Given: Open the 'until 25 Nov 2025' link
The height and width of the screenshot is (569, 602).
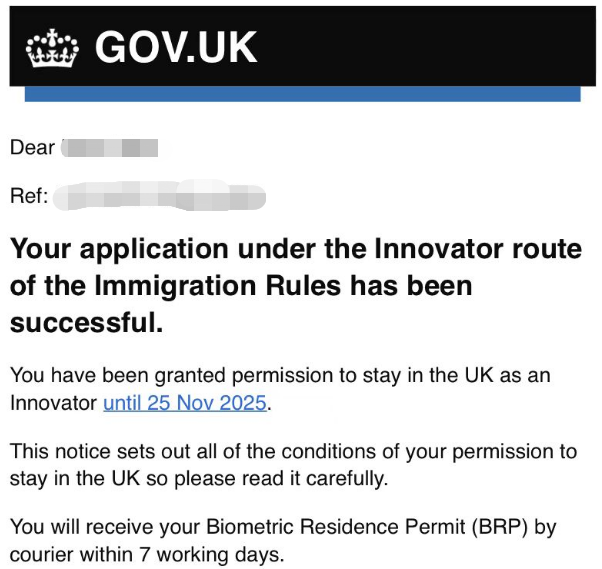Looking at the screenshot, I should point(185,403).
